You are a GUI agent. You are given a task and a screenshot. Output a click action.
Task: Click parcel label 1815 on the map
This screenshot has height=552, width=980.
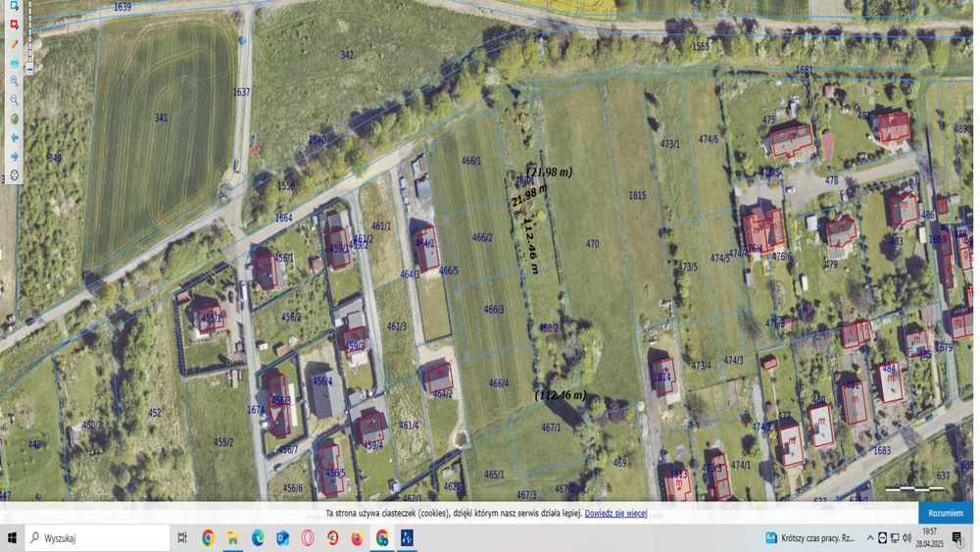[638, 196]
